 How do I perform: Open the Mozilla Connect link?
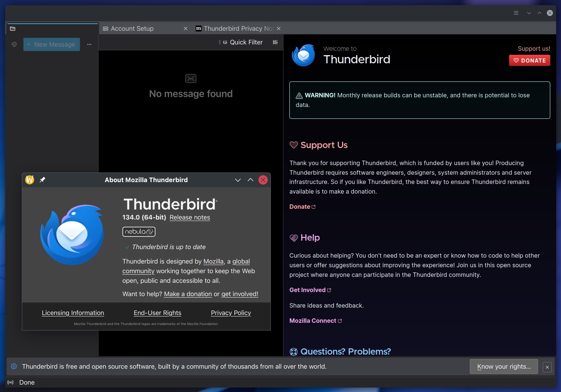(x=316, y=321)
